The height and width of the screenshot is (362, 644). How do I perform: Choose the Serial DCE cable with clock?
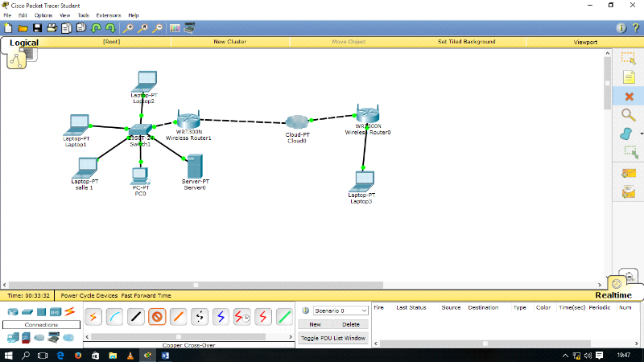[x=242, y=317]
